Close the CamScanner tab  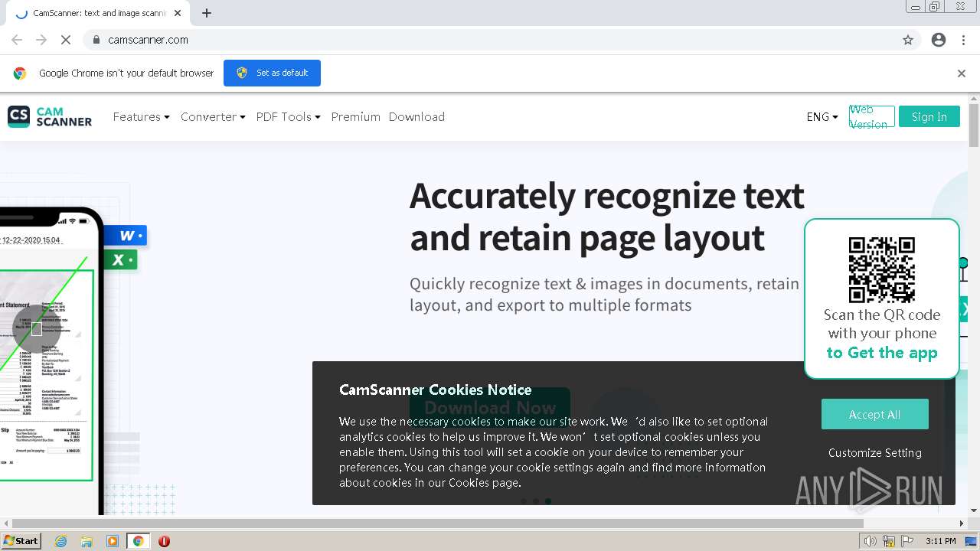point(178,13)
